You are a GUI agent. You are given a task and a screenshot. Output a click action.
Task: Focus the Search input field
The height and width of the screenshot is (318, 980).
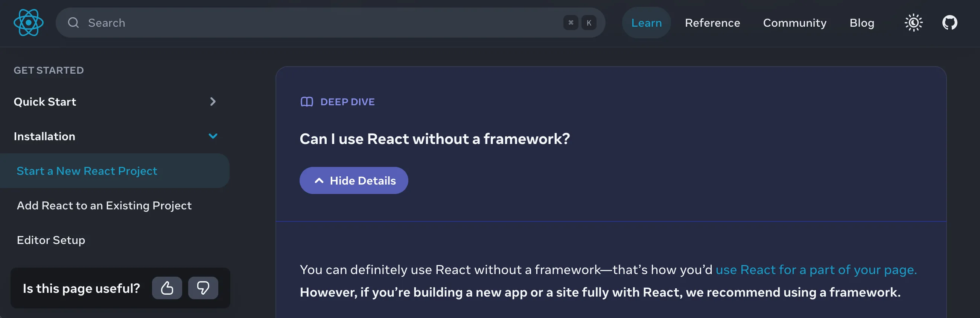(x=330, y=23)
